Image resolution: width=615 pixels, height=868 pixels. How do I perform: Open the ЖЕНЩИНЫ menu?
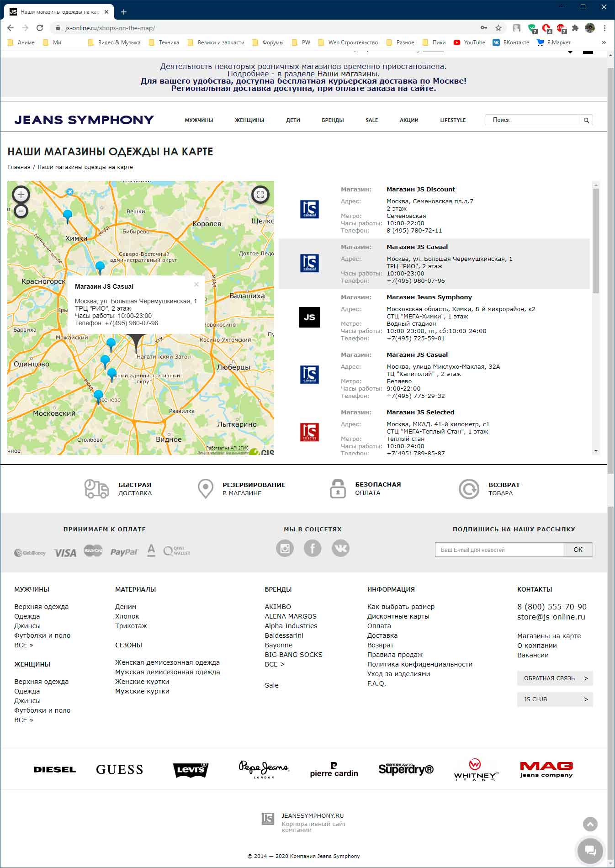tap(249, 120)
